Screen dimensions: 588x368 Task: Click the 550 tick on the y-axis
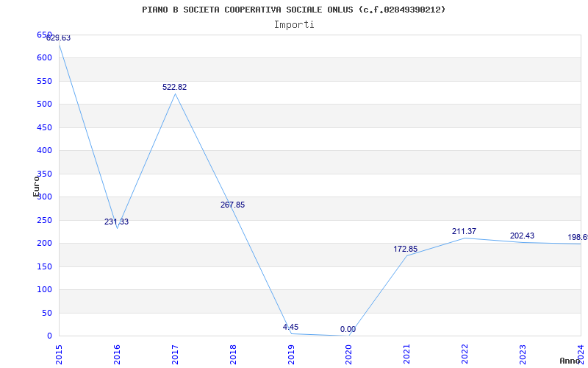[44, 81]
